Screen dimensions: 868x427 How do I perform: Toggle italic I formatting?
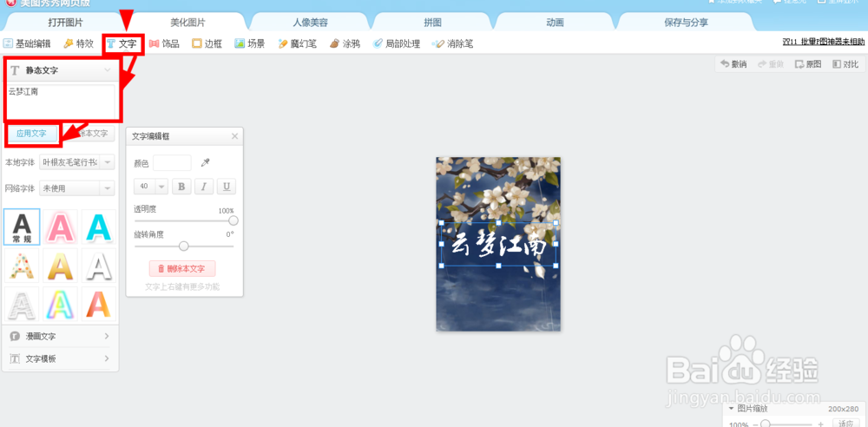(204, 187)
